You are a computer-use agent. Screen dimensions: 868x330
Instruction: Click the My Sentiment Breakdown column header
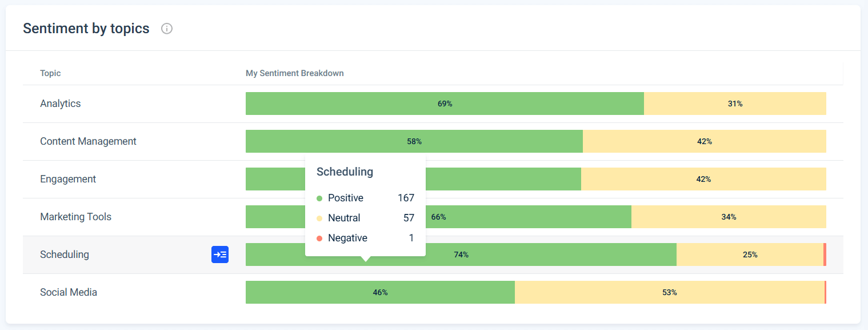tap(294, 73)
